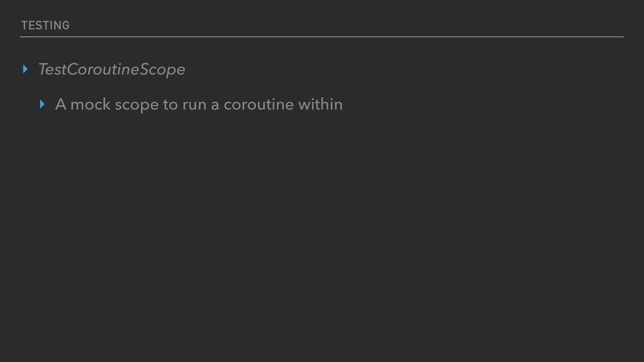Select the italic TestCoroutineScope heading
Screen dimensions: 644x362
tap(112, 70)
